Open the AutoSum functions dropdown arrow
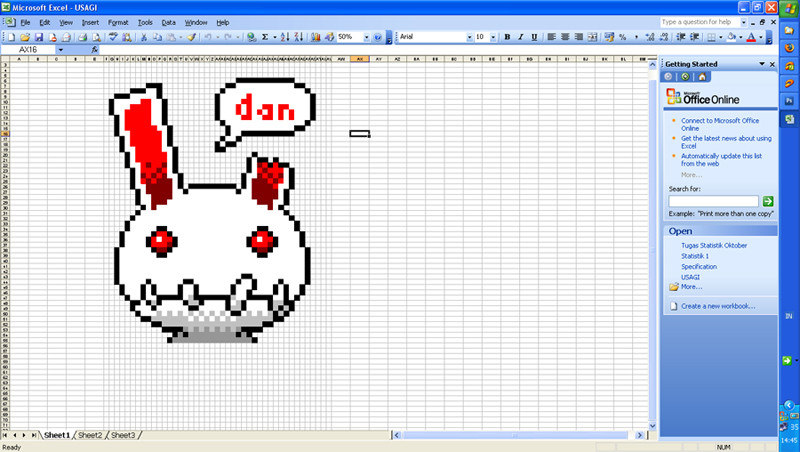This screenshot has height=452, width=800. [274, 37]
